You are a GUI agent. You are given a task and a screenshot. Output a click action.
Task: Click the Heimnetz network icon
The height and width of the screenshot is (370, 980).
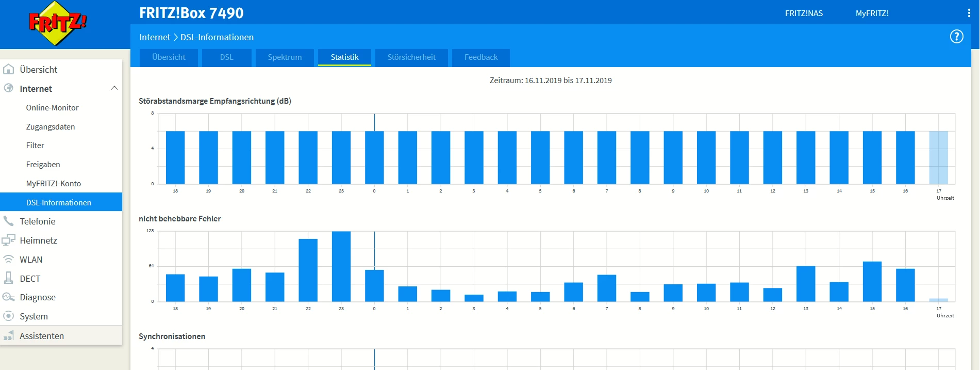(x=9, y=240)
